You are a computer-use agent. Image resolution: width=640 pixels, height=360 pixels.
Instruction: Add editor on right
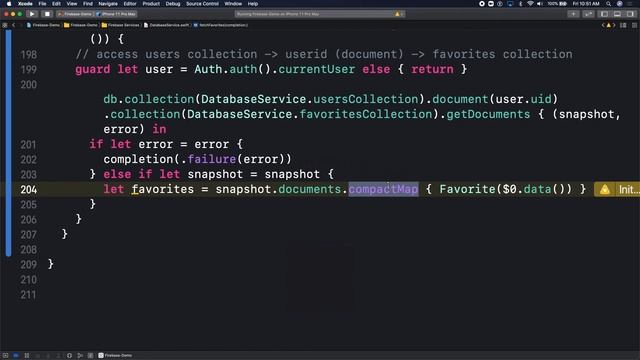coord(634,25)
